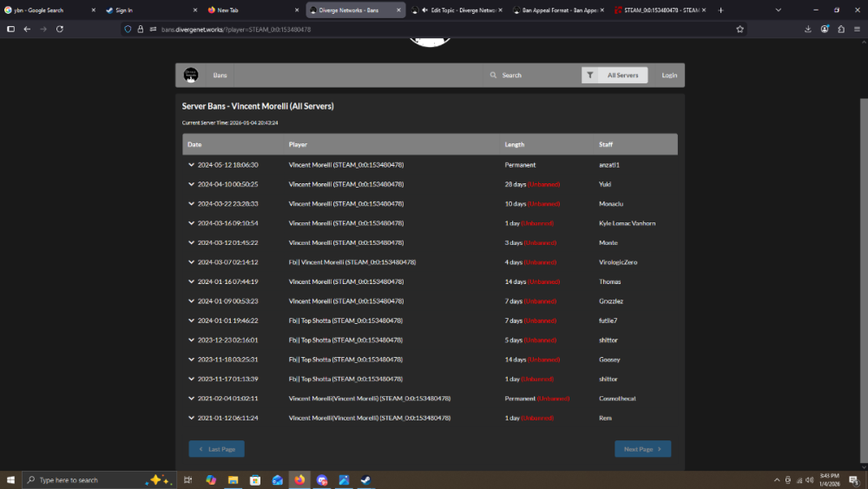Bookmark this page with the star icon
Screen dimensions: 868x489
tap(740, 29)
